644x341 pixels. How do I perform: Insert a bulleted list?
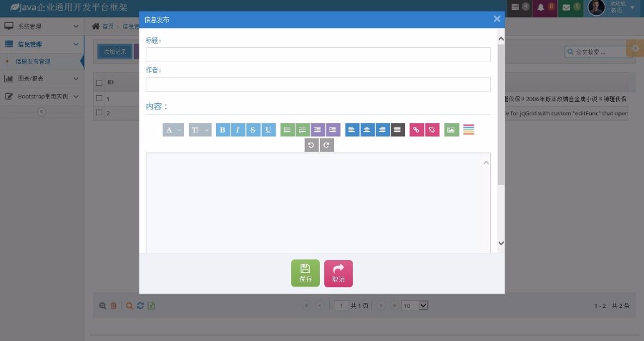coord(287,130)
